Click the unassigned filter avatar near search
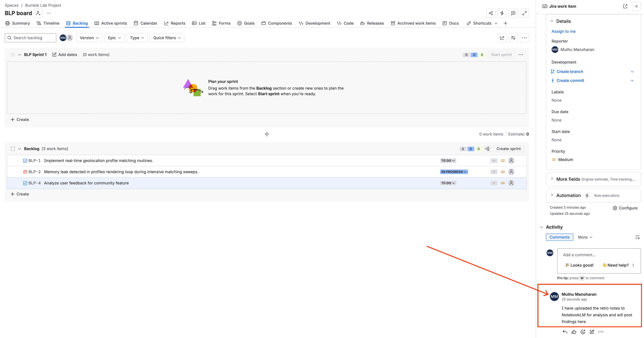644x338 pixels. click(x=70, y=38)
